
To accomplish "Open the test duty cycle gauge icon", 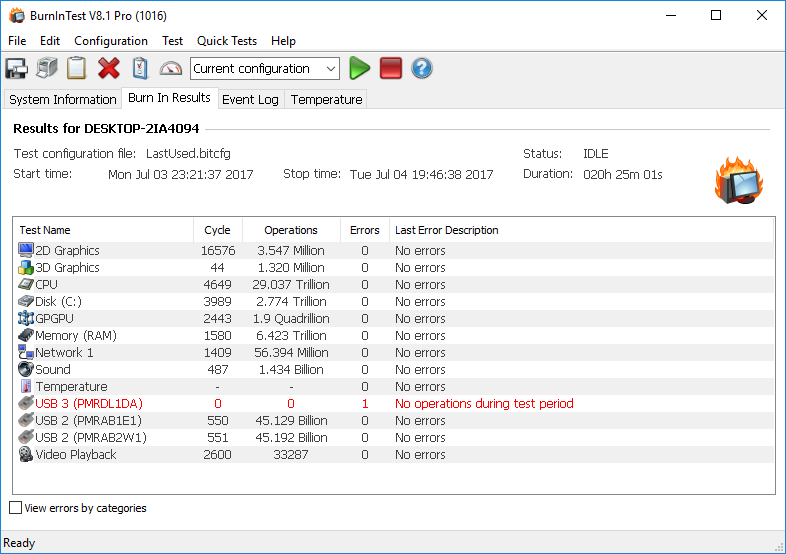I will coord(171,68).
